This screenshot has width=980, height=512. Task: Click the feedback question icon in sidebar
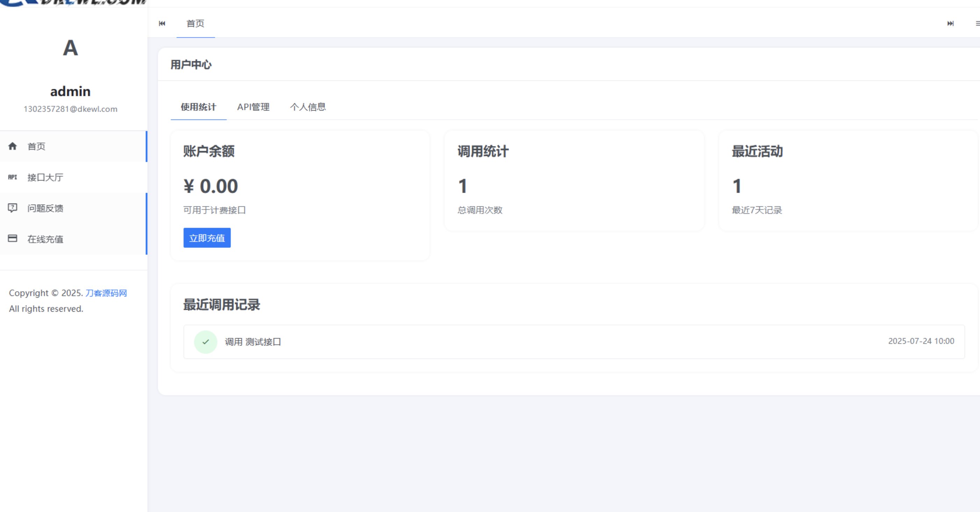[13, 208]
